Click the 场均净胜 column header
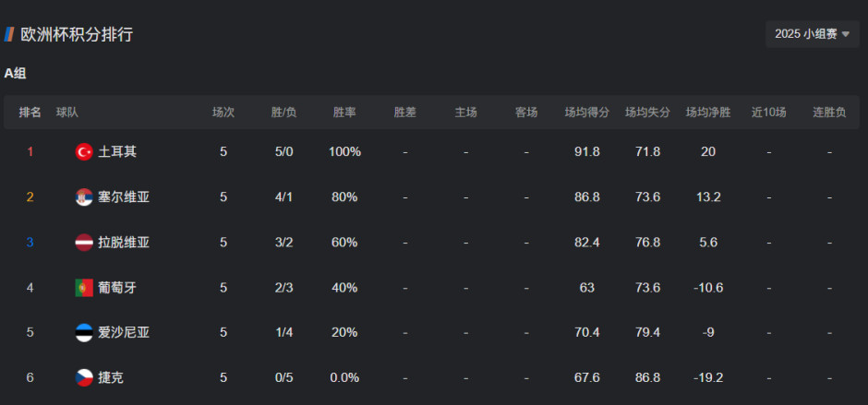This screenshot has height=405, width=868. click(708, 113)
